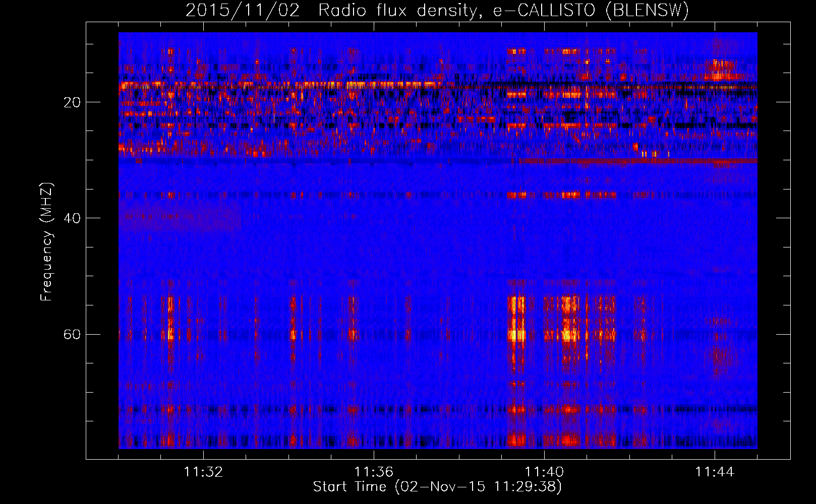Click the 20 MHz frequency tick label

pyautogui.click(x=72, y=102)
